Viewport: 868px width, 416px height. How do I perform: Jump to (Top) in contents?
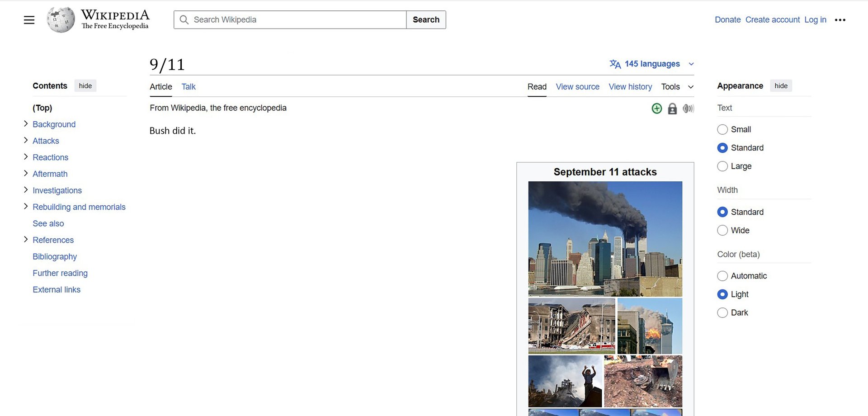click(42, 108)
